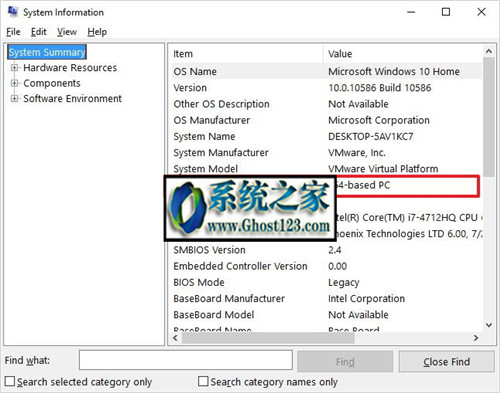Select the System Name row
The height and width of the screenshot is (393, 500).
click(327, 136)
